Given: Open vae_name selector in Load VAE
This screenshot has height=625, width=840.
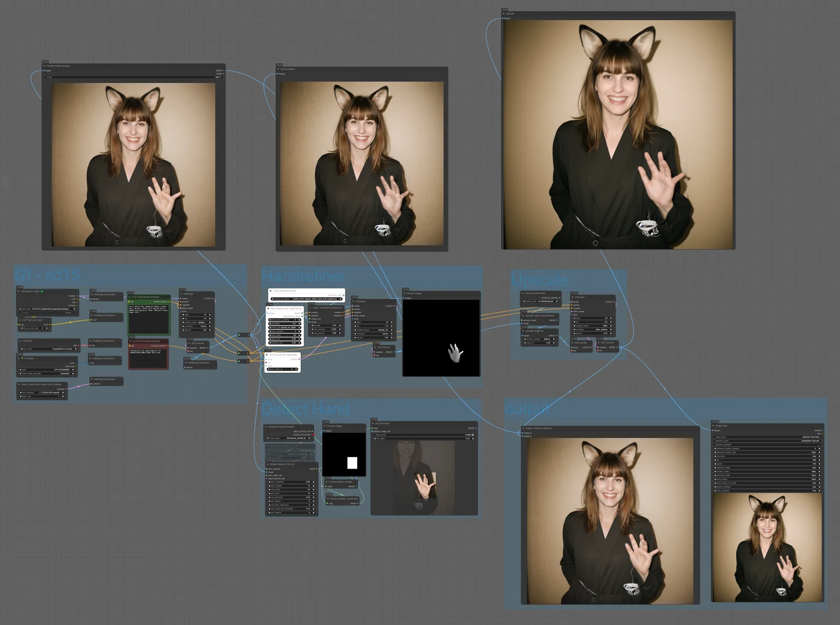Looking at the screenshot, I should [48, 349].
